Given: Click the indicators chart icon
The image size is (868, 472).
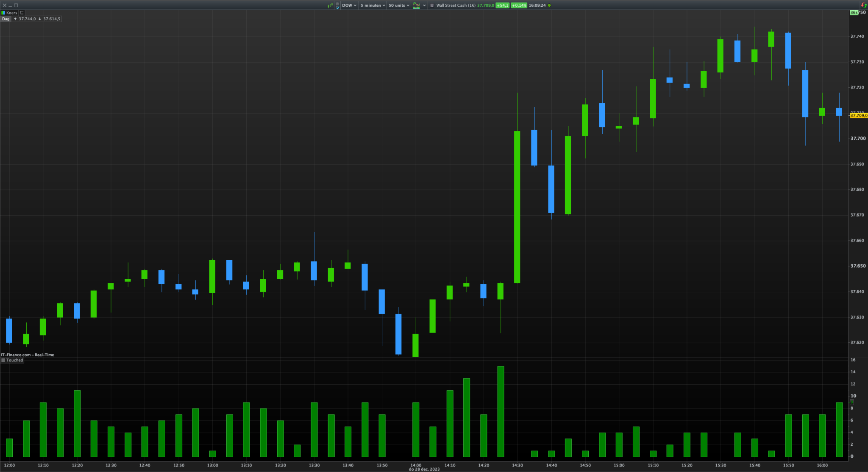Looking at the screenshot, I should [x=417, y=6].
